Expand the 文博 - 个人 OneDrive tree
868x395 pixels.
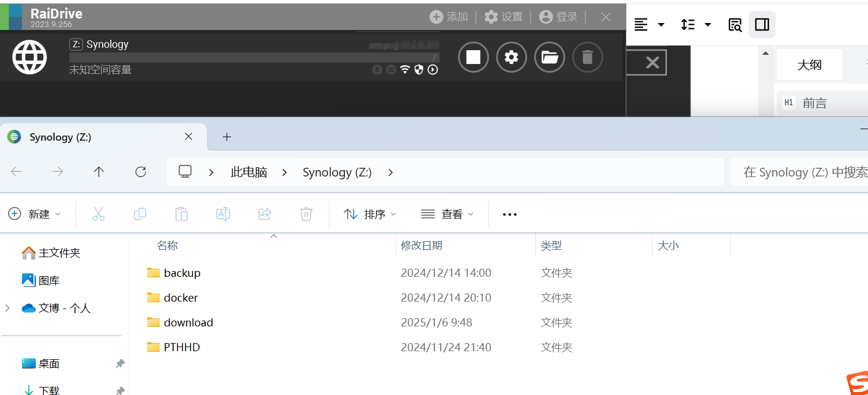click(x=7, y=309)
